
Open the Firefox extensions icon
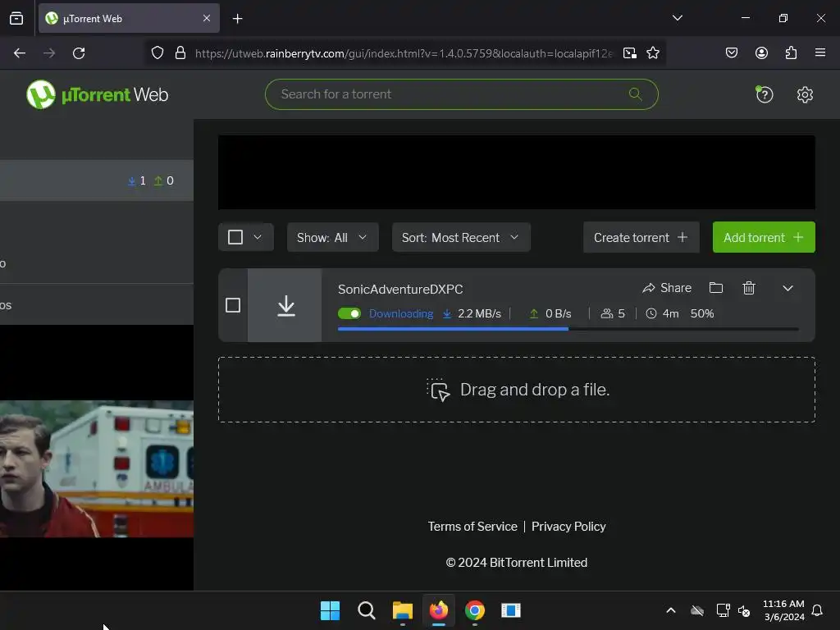(791, 53)
